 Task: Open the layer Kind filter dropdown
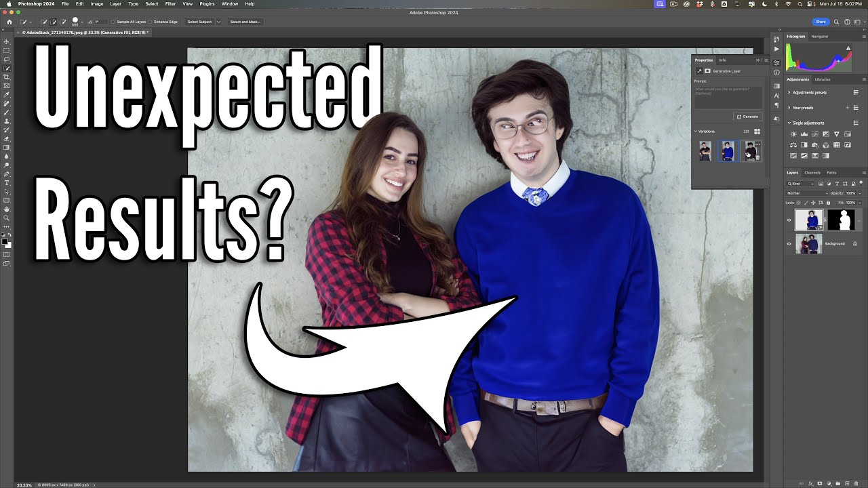tap(801, 184)
